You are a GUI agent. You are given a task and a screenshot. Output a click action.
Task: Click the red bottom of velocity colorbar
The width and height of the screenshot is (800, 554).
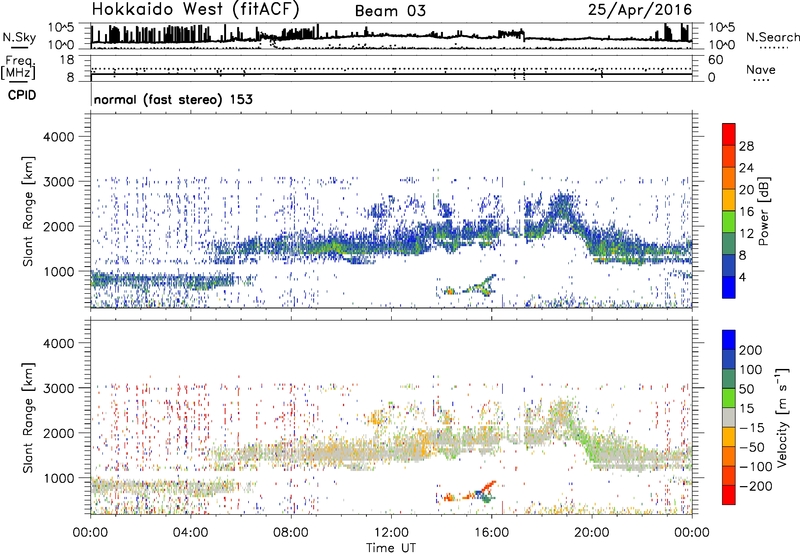click(729, 495)
